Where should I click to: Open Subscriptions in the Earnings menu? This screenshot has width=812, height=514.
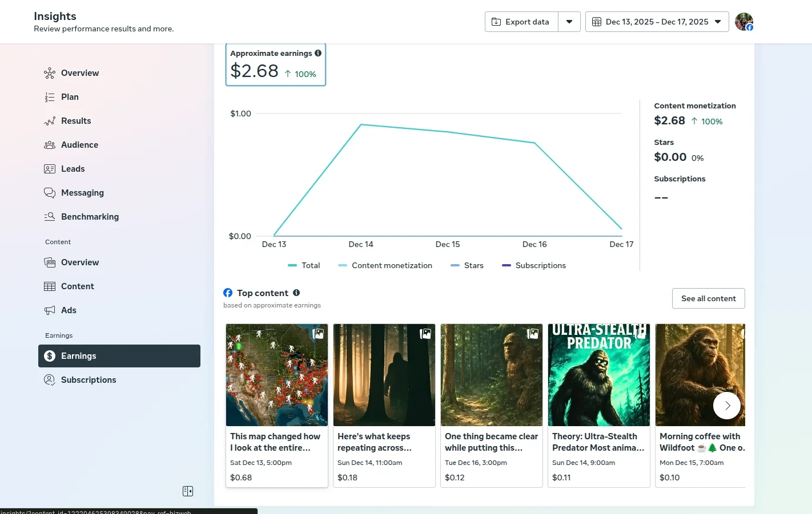(x=89, y=380)
